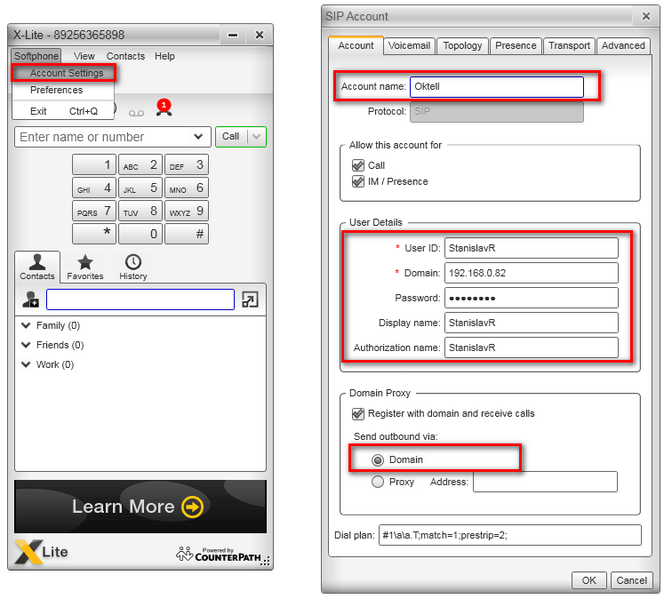Click the green Call button

coord(231,137)
